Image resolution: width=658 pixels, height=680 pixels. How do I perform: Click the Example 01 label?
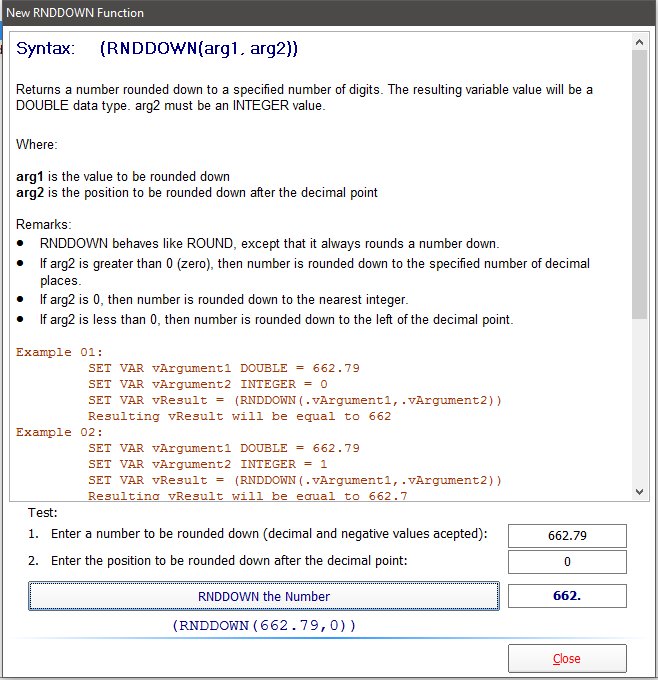pyautogui.click(x=59, y=352)
